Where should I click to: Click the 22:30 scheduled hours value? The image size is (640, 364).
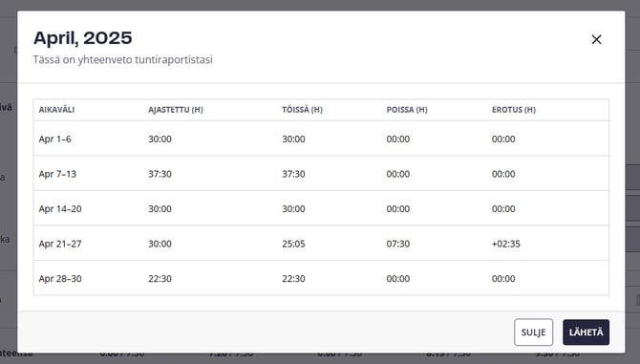click(160, 278)
